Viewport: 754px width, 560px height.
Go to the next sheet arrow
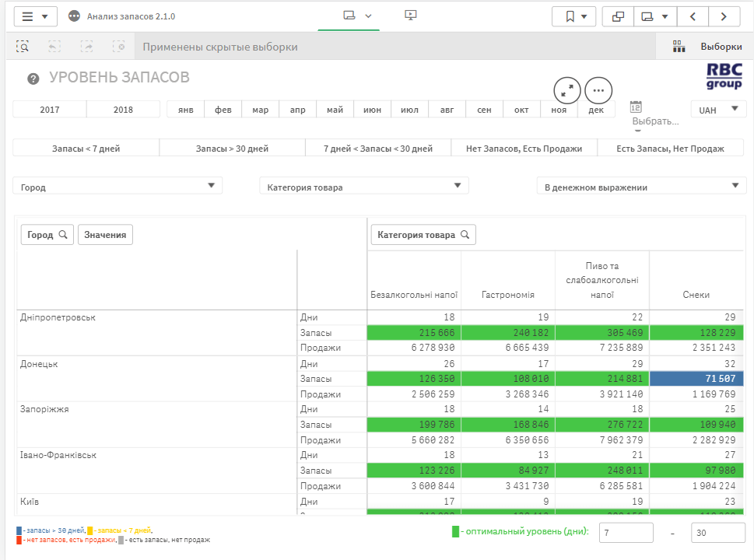(724, 16)
